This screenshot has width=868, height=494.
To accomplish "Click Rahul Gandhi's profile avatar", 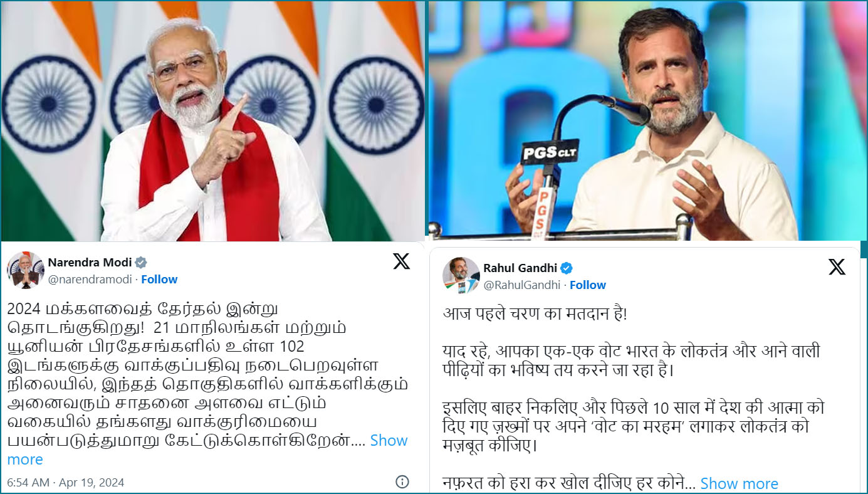I will (461, 275).
